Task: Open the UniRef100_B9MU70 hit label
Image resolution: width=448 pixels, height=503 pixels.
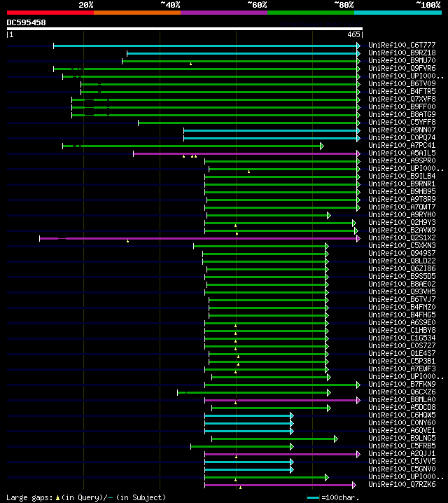Action: pyautogui.click(x=402, y=60)
